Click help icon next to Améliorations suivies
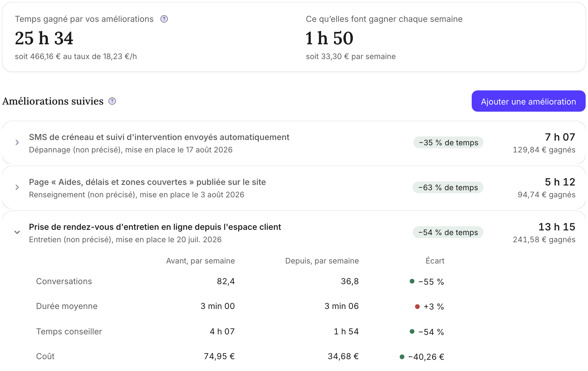The image size is (588, 371). (x=112, y=101)
